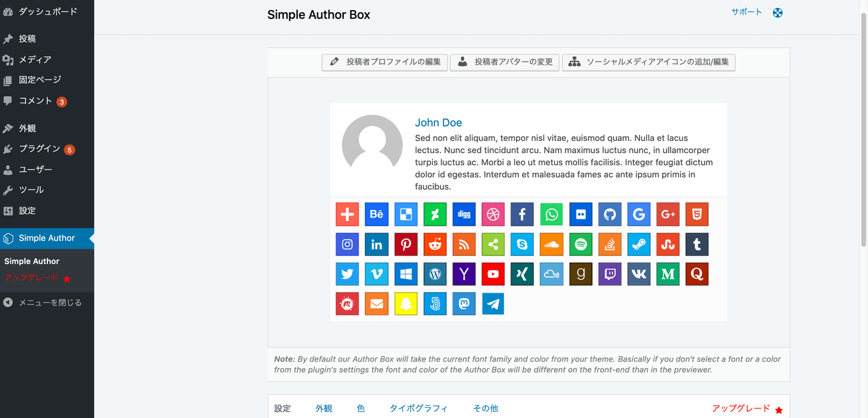Click the Mastodon icon
868x418 pixels.
(464, 304)
